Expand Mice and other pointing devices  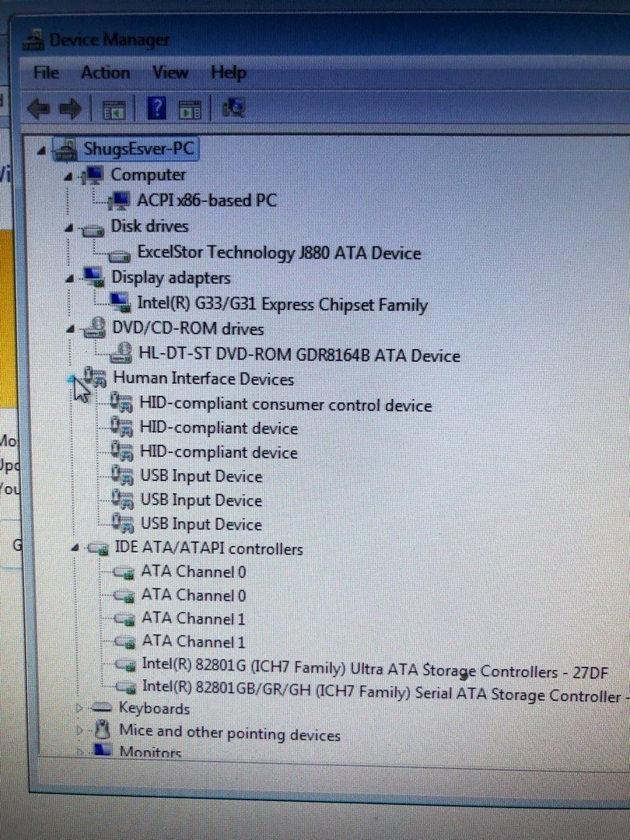point(80,730)
